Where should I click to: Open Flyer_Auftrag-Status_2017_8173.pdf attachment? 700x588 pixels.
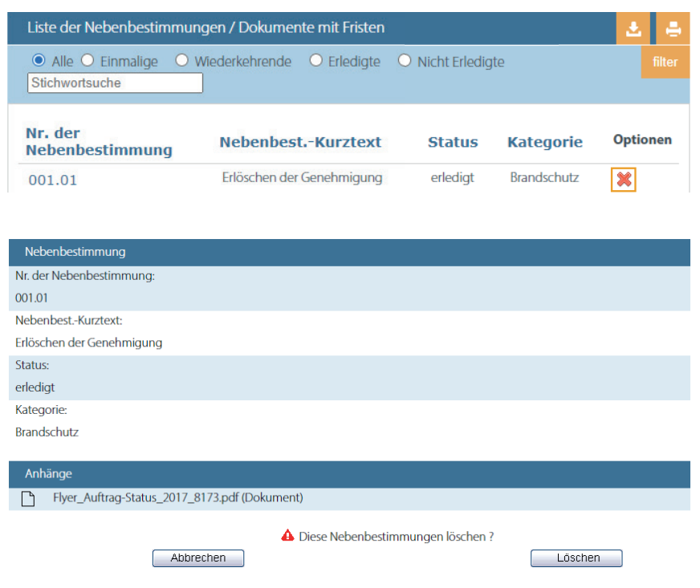(177, 497)
